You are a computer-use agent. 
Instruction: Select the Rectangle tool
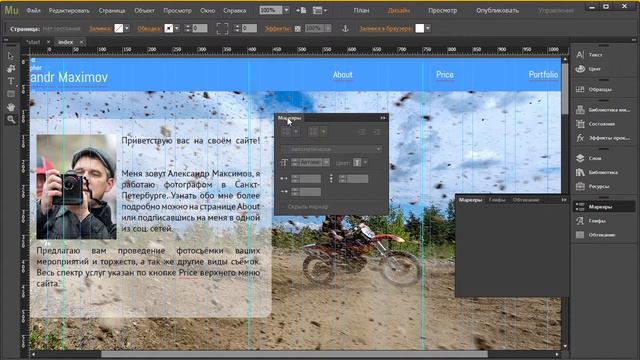[11, 94]
